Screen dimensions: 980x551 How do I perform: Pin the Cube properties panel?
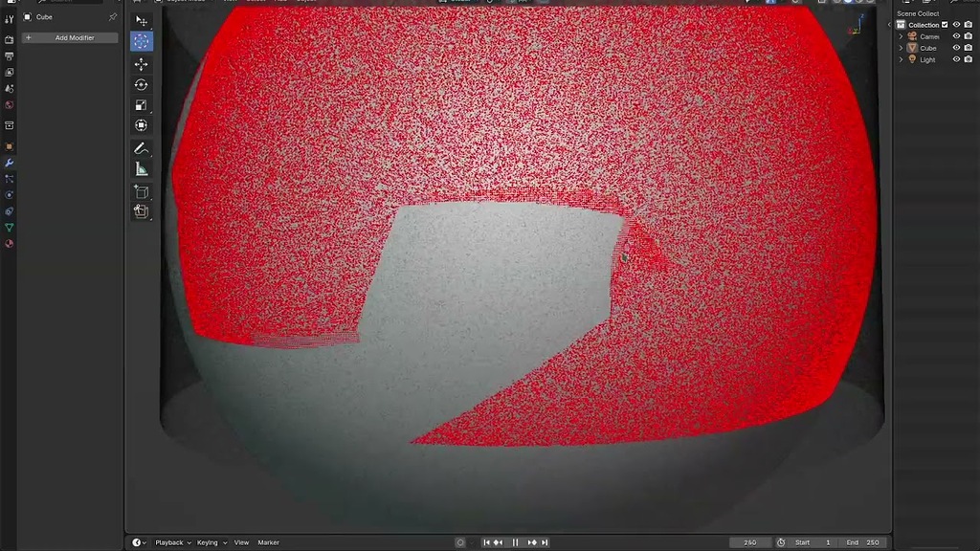pos(113,17)
